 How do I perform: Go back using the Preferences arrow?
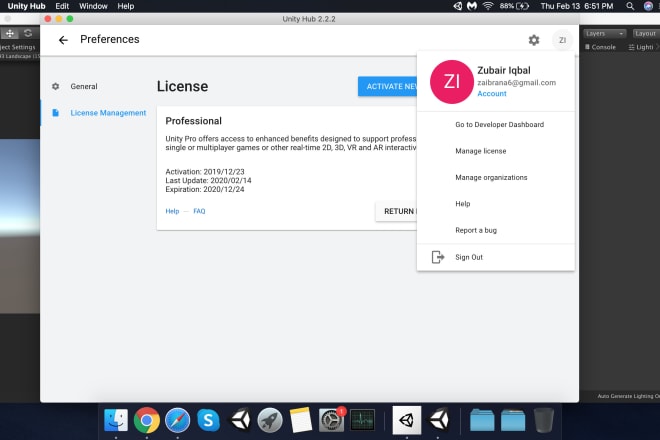click(63, 40)
